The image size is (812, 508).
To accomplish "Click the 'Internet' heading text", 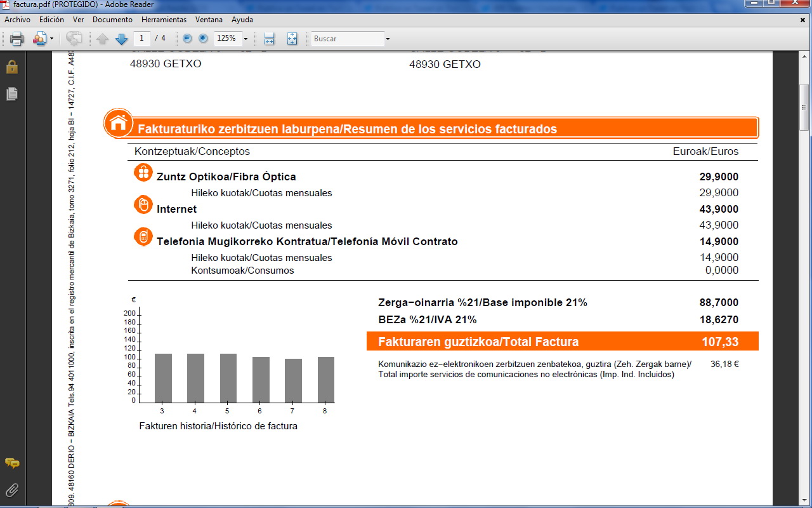I will click(x=177, y=209).
